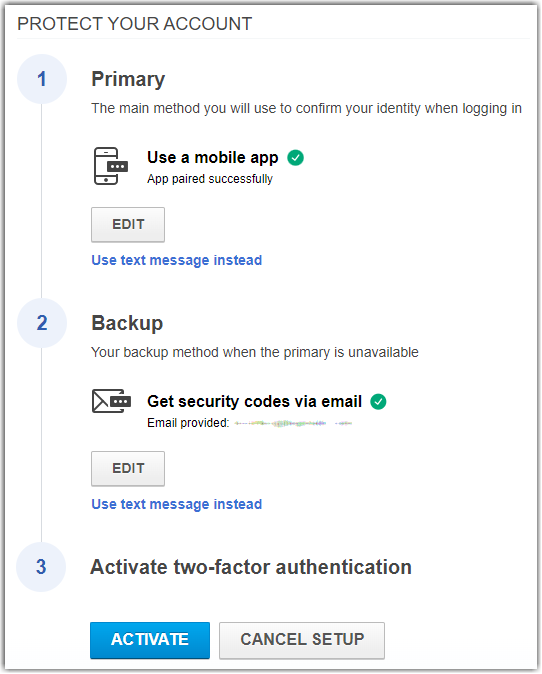Edit the primary mobile app method

128,224
